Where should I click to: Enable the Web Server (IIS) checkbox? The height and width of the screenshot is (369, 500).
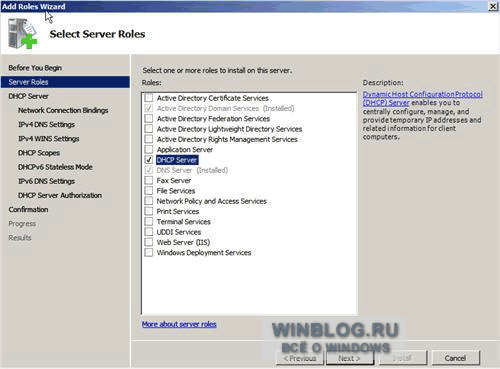pyautogui.click(x=149, y=242)
